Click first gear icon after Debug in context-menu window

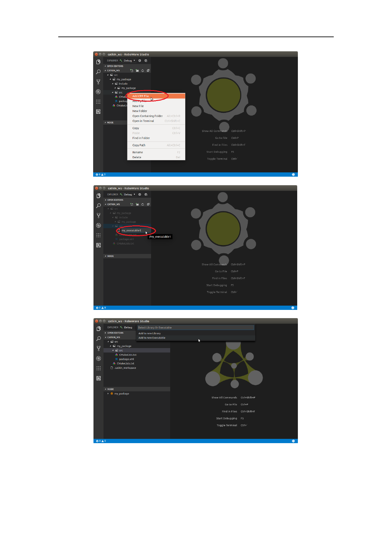(x=140, y=61)
